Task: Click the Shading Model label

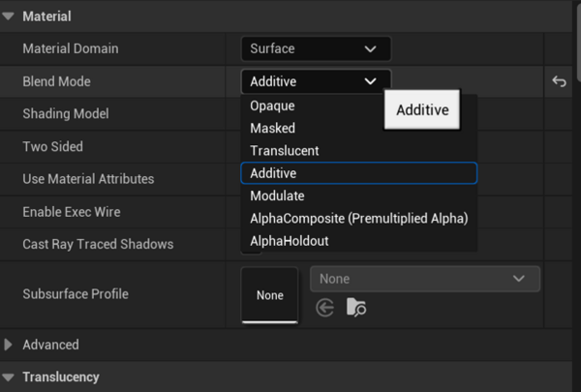Action: (x=66, y=114)
